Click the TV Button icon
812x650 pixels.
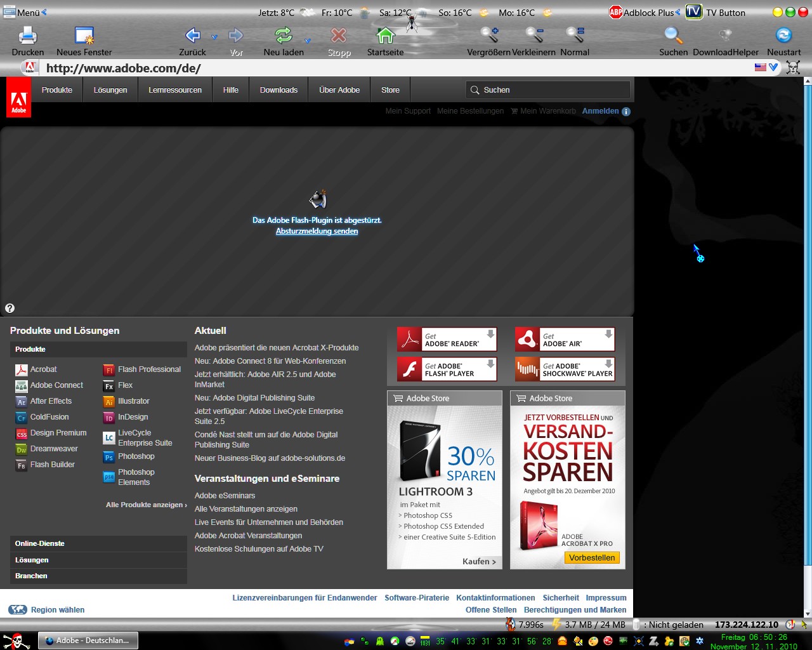coord(693,12)
